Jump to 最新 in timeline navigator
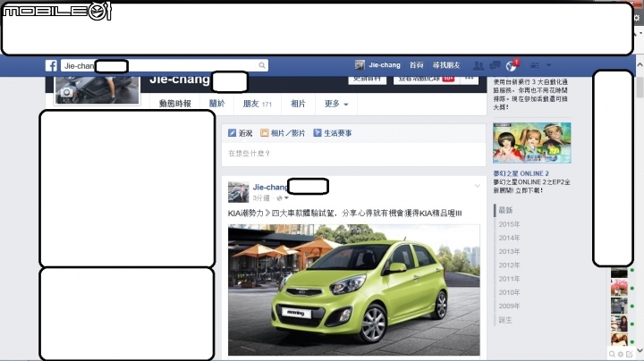This screenshot has width=644, height=361. [505, 211]
